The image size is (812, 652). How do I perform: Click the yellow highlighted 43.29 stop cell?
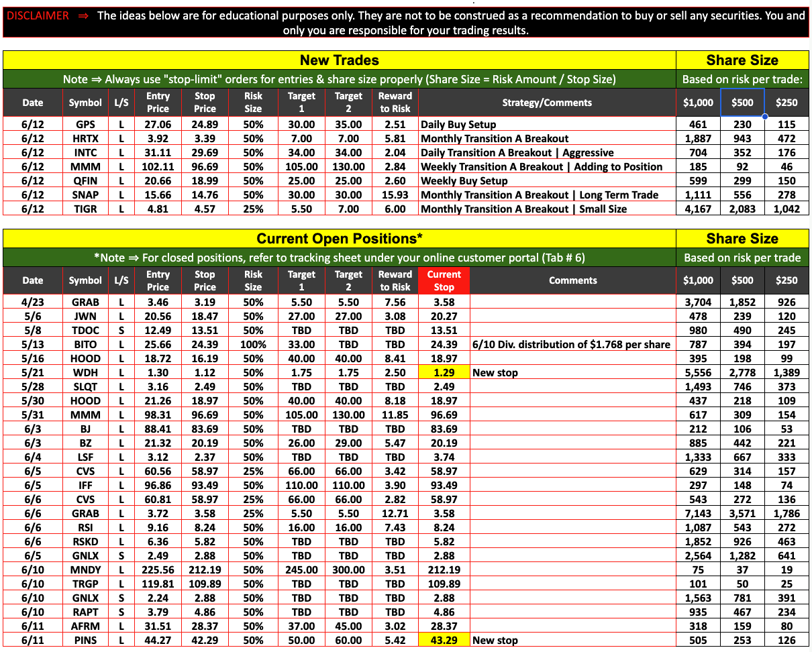click(444, 640)
